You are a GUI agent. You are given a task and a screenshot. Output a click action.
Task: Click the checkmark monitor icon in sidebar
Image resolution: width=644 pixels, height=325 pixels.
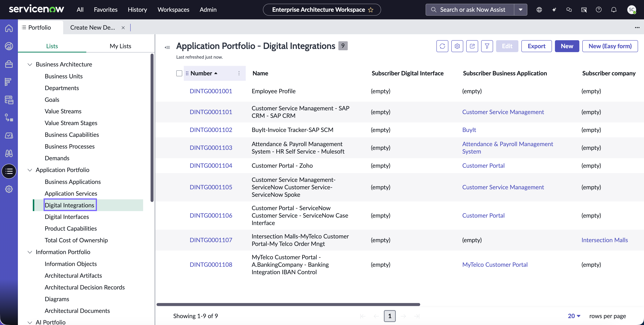pyautogui.click(x=9, y=135)
